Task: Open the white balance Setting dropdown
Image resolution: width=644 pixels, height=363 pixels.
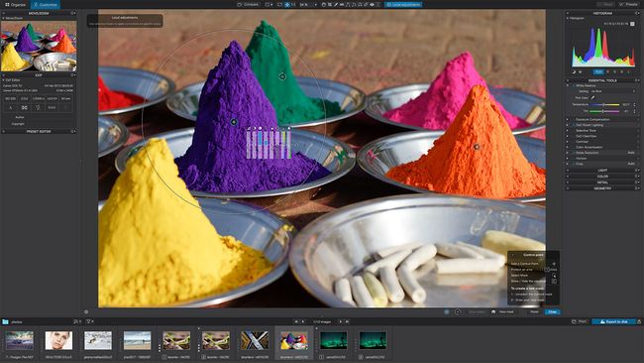Action: click(x=612, y=91)
